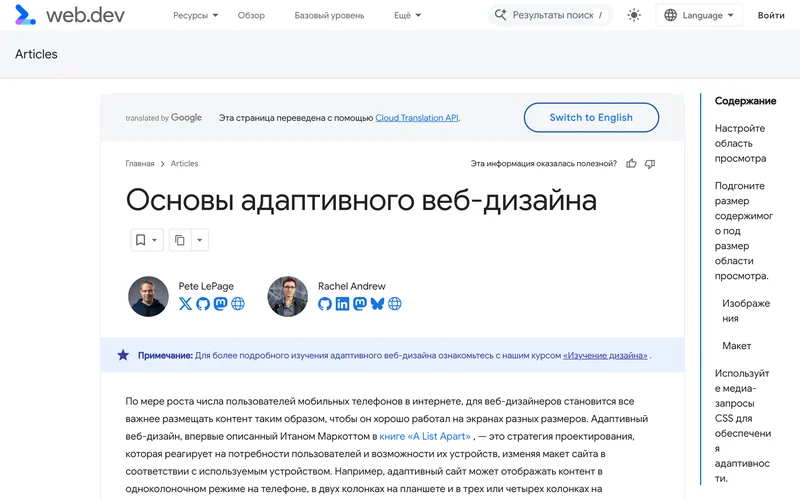Open Rachel Andrew's Bluesky butterfly icon
The width and height of the screenshot is (800, 500).
[377, 304]
